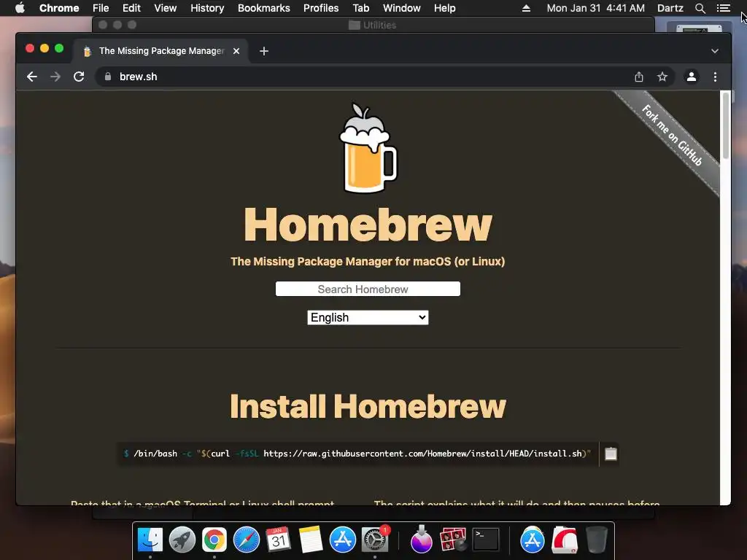
Task: Open Notes from the Dock
Action: [311, 540]
